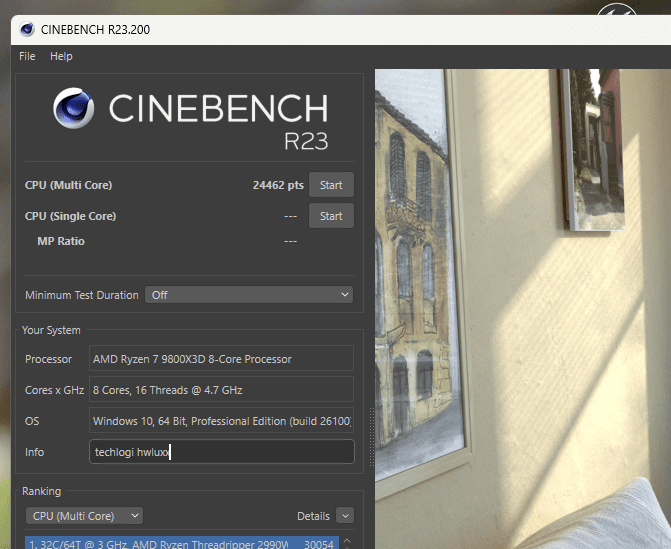Click the 24462 pts score value

[278, 185]
